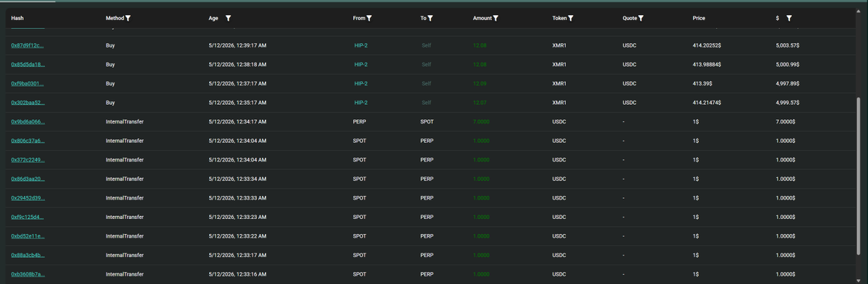Open transaction hash 0x86d3aa20
Screen dimensions: 868x284
pos(27,178)
